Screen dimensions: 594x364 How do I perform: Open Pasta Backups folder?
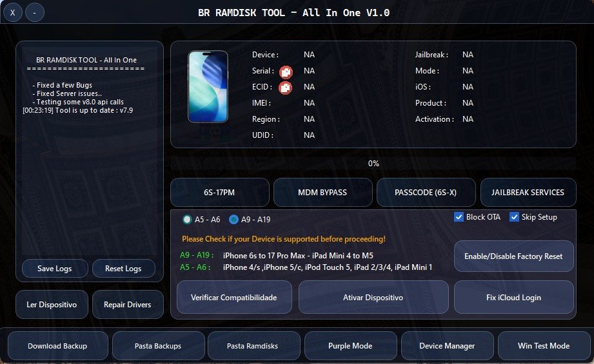tap(159, 346)
